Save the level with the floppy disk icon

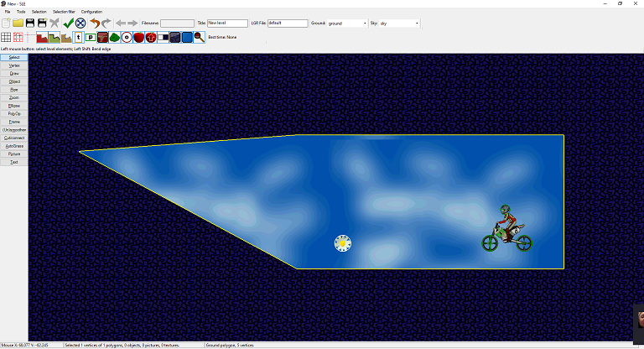pos(30,23)
